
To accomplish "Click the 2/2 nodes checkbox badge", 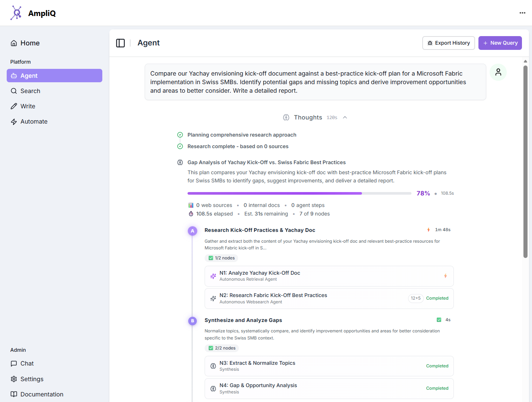I will 222,348.
